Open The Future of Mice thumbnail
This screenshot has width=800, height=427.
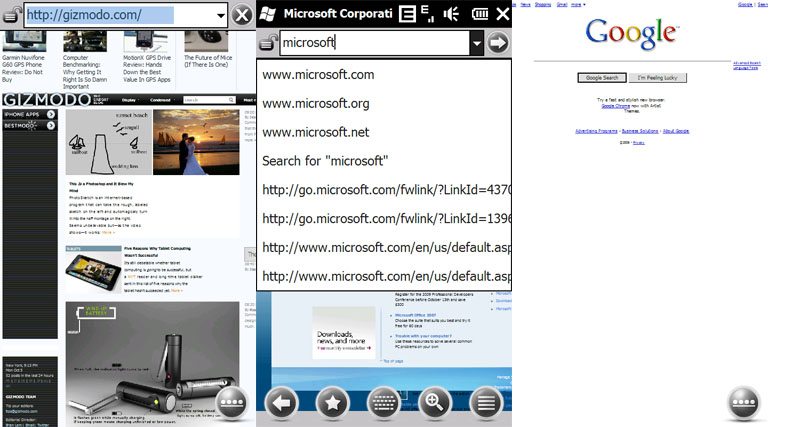click(206, 41)
